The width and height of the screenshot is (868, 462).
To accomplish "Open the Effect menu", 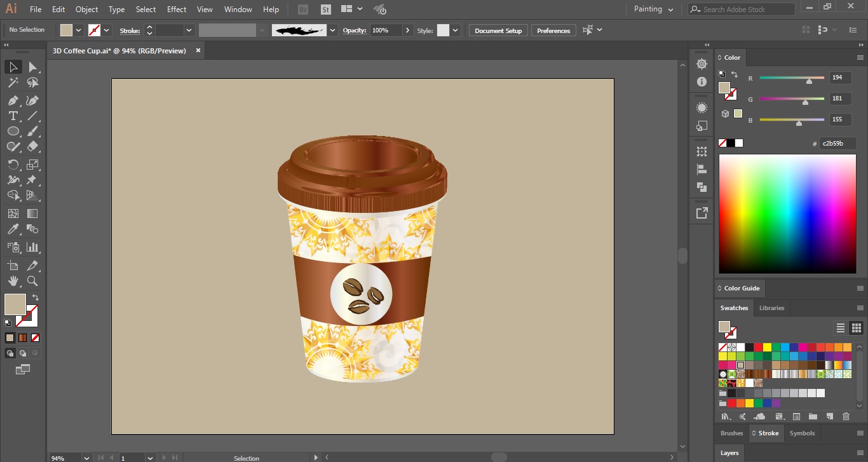I will (x=177, y=10).
